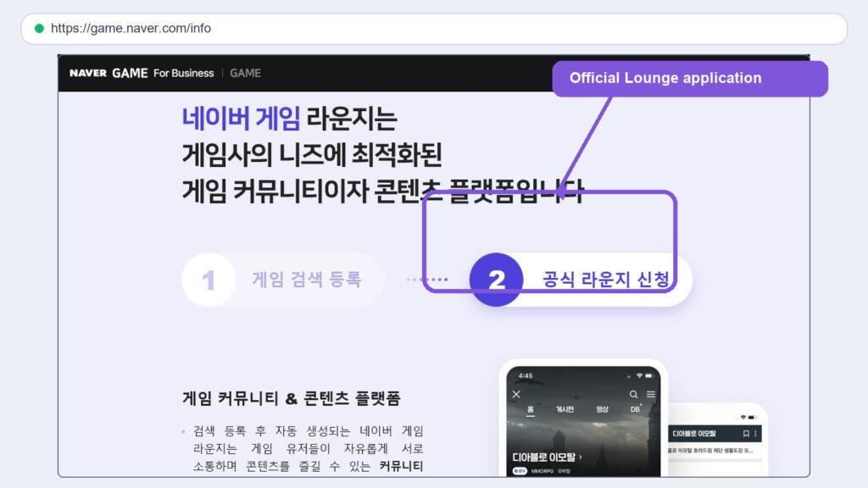The image size is (868, 488).
Task: Click the heading 게임 커뮤니티 & 콘텐츠 플랫폼
Action: tap(292, 398)
